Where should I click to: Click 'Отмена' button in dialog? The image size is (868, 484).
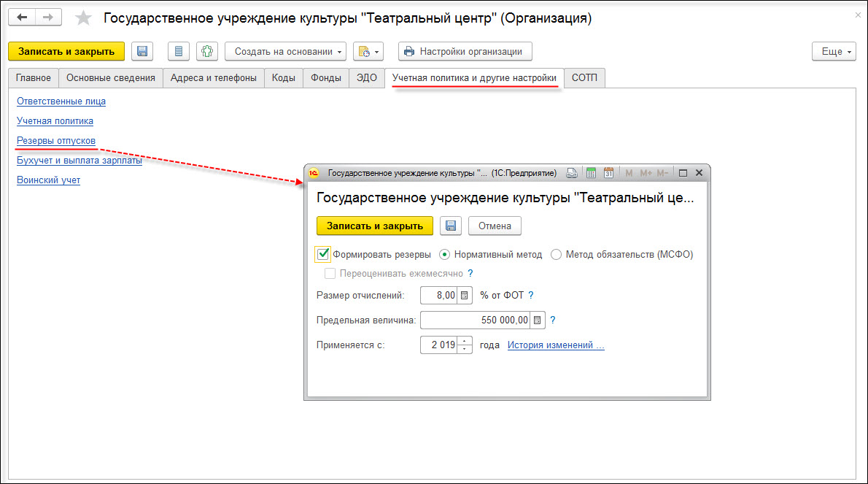[495, 226]
